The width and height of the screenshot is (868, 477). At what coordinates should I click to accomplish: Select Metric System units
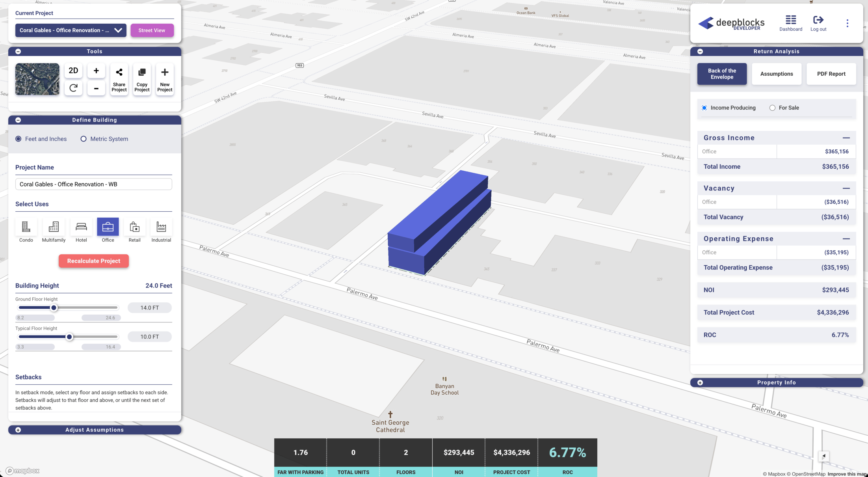pyautogui.click(x=84, y=139)
